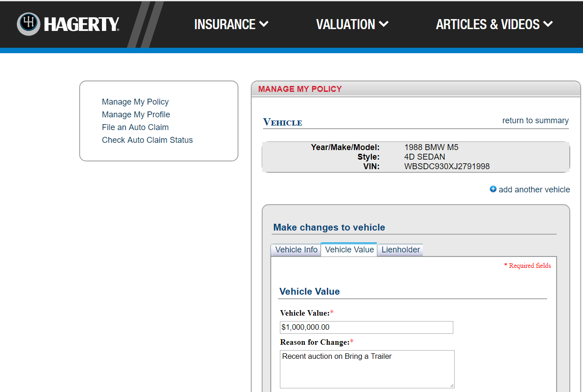Viewport: 583px width, 392px height.
Task: Switch to the Vehicle Info tab
Action: (x=296, y=250)
